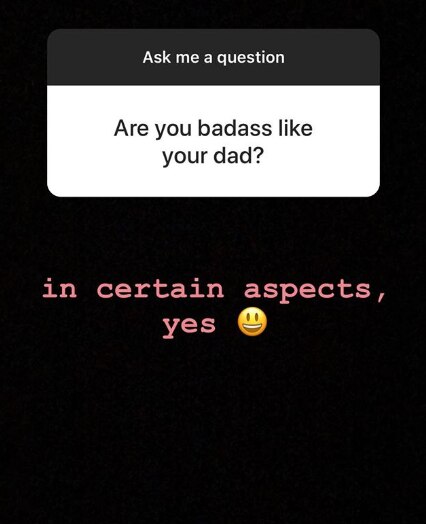The width and height of the screenshot is (426, 524).
Task: Select the word "Are" in the white box
Action: 131,128
